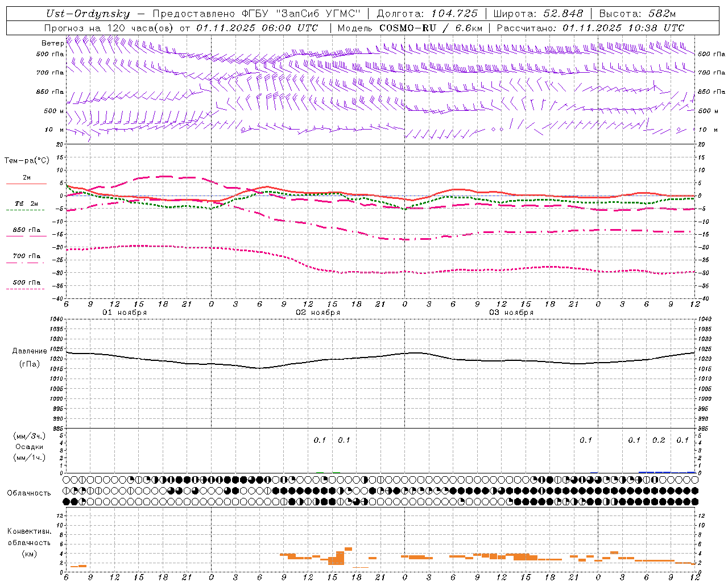Click the '01 ноября' date label
This screenshot has height=582, width=728.
(125, 313)
